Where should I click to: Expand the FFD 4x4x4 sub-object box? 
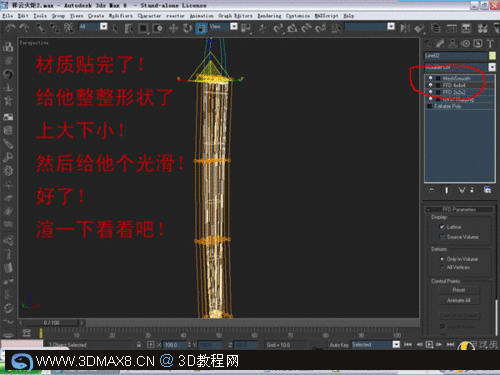tap(438, 85)
